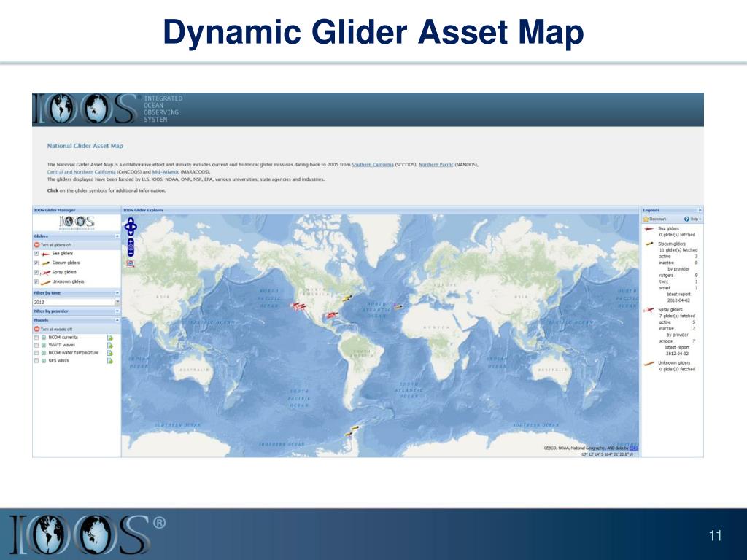Click the glider marker west of Portugal

[398, 307]
